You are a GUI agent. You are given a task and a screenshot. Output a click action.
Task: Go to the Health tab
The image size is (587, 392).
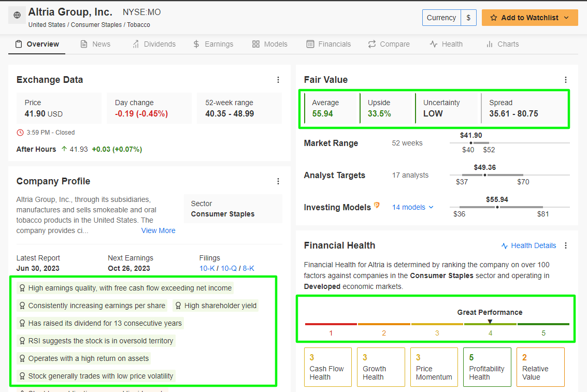[x=446, y=44]
